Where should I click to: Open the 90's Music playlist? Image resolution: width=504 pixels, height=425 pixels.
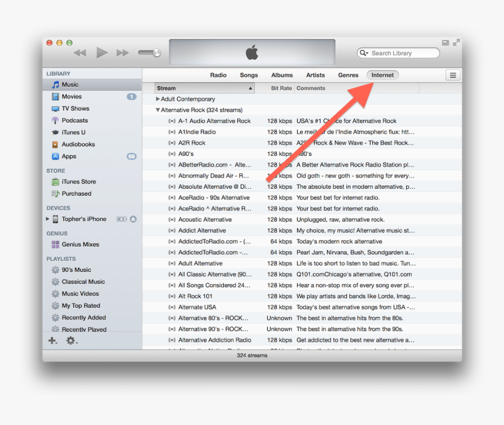click(x=92, y=270)
